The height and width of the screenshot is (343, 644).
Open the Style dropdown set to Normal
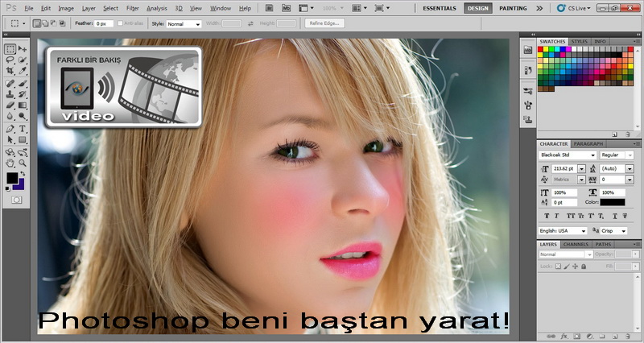tap(184, 24)
